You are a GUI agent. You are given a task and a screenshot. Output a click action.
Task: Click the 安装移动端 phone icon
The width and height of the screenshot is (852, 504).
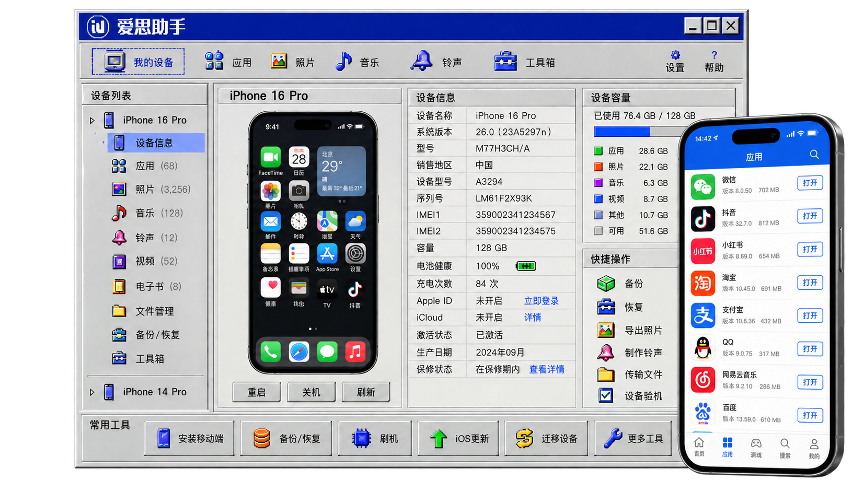pyautogui.click(x=164, y=438)
